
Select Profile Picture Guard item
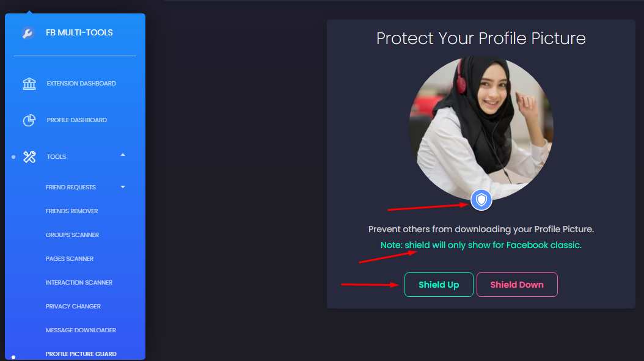(81, 354)
